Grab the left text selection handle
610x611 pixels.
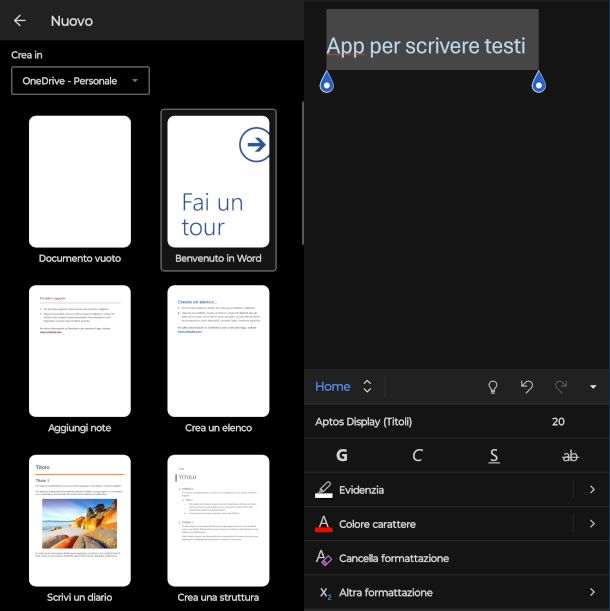(x=327, y=82)
